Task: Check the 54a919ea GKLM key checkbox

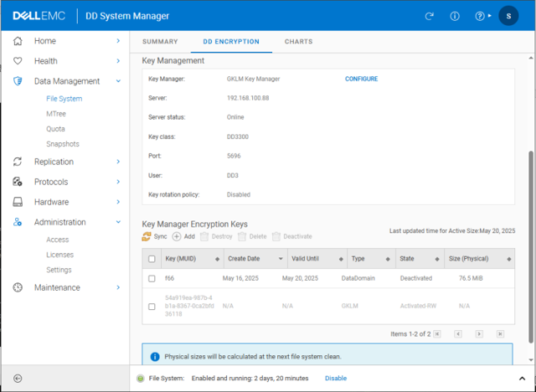Action: click(x=152, y=307)
